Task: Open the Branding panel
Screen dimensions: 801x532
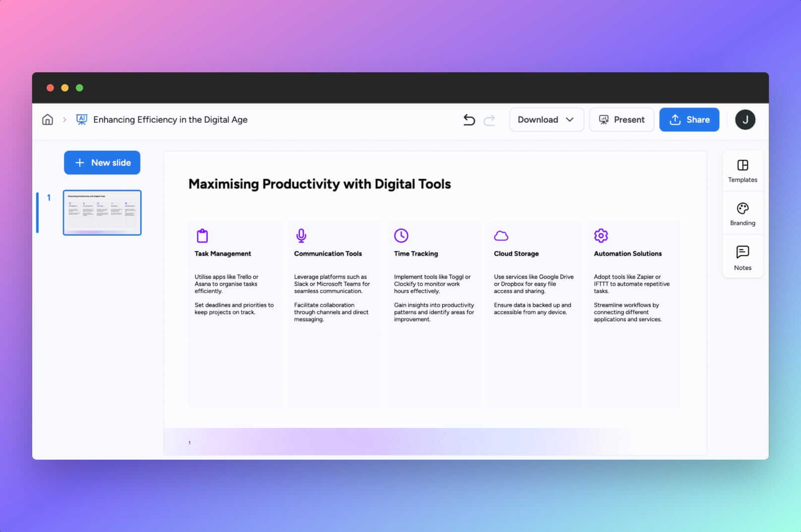Action: (x=742, y=213)
